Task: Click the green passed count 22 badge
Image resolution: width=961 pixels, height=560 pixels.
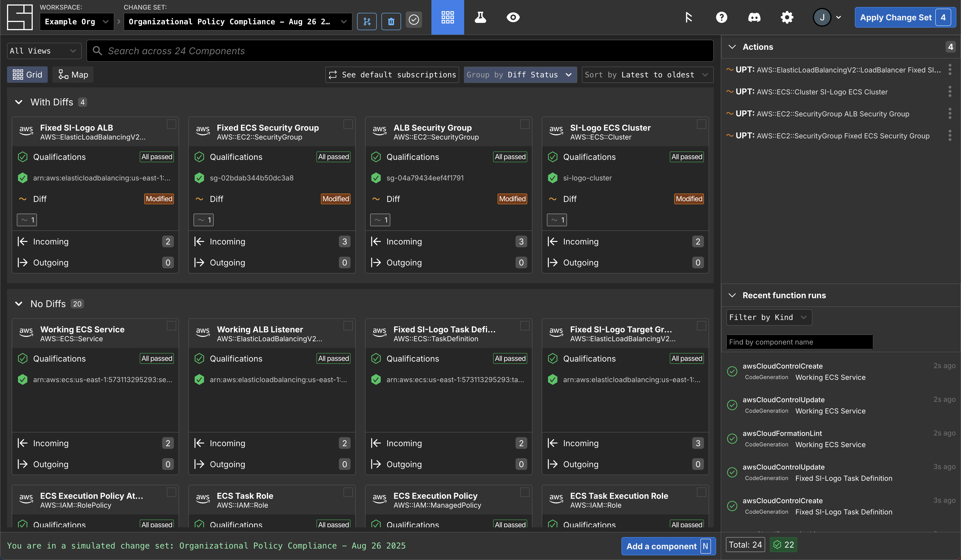Action: 784,545
